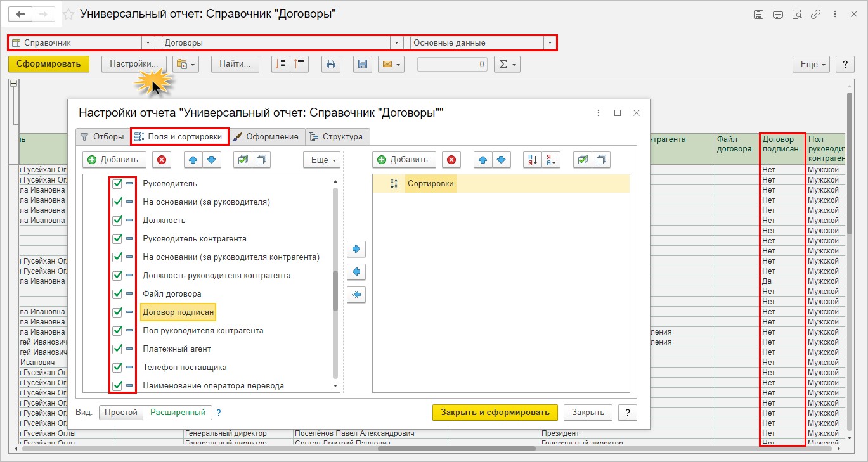Toggle the "Файл договора" checkbox

[117, 294]
